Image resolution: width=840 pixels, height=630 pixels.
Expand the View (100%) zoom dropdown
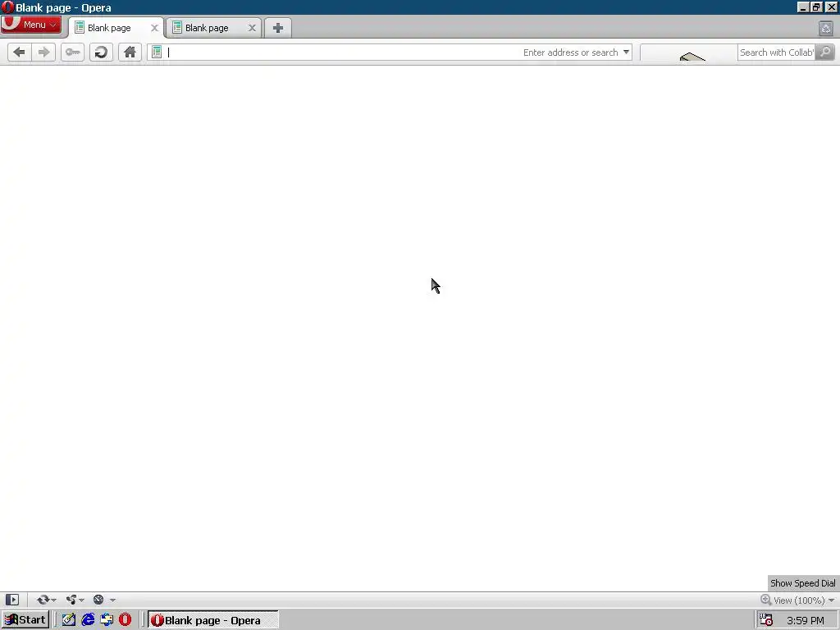click(832, 600)
